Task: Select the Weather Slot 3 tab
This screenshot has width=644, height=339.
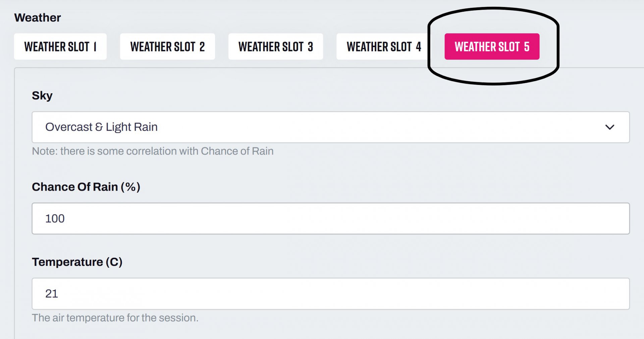Action: point(275,47)
